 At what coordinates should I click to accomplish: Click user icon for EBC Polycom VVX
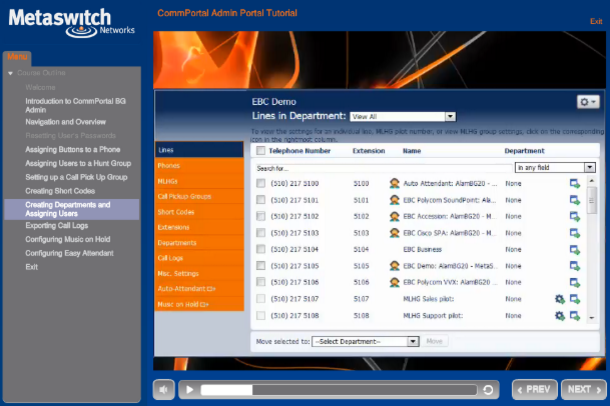[x=394, y=282]
